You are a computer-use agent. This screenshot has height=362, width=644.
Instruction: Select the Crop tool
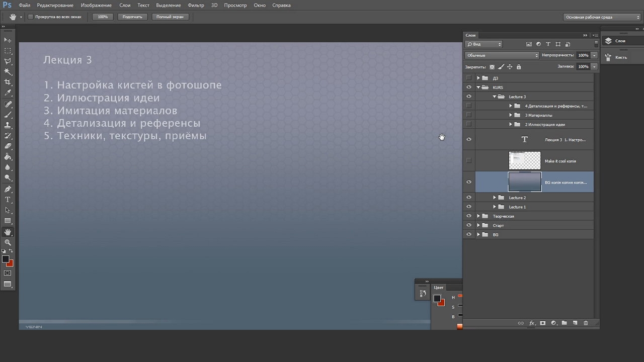click(8, 82)
